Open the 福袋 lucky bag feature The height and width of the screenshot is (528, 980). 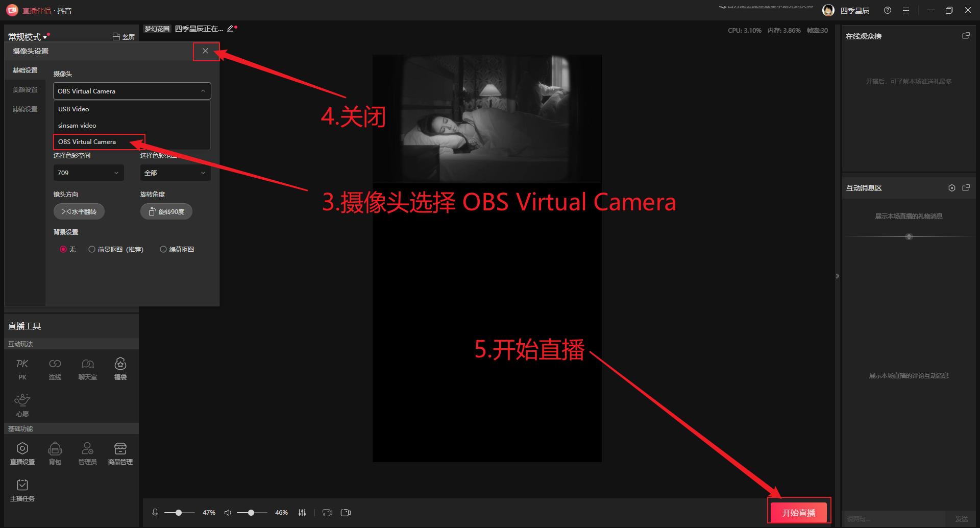120,367
